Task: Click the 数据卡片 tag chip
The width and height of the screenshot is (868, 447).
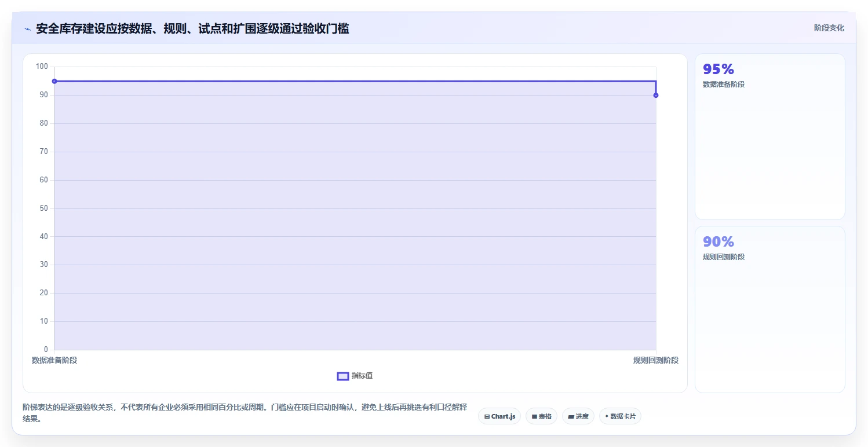Action: (620, 416)
